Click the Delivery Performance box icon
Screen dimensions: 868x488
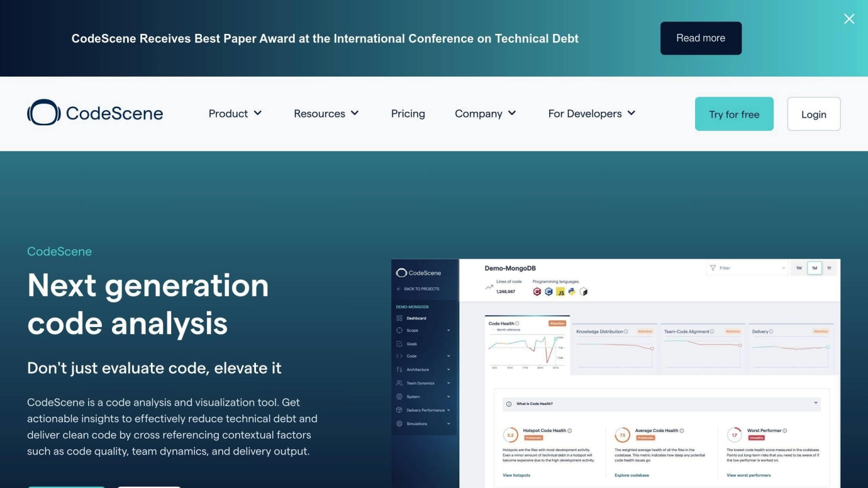[x=400, y=410]
